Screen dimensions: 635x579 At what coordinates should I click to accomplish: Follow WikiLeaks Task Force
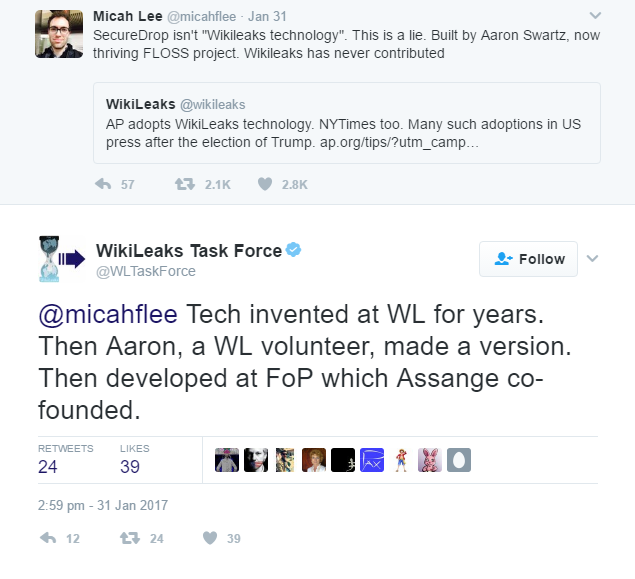pyautogui.click(x=529, y=259)
